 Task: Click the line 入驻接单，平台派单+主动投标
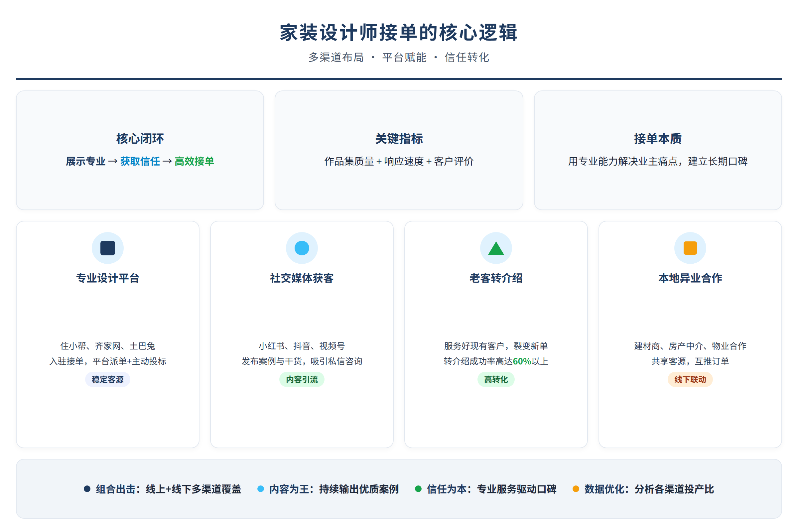[x=107, y=361]
